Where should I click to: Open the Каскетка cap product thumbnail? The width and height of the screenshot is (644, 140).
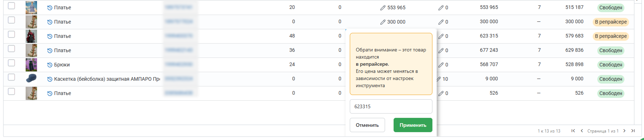point(31,79)
